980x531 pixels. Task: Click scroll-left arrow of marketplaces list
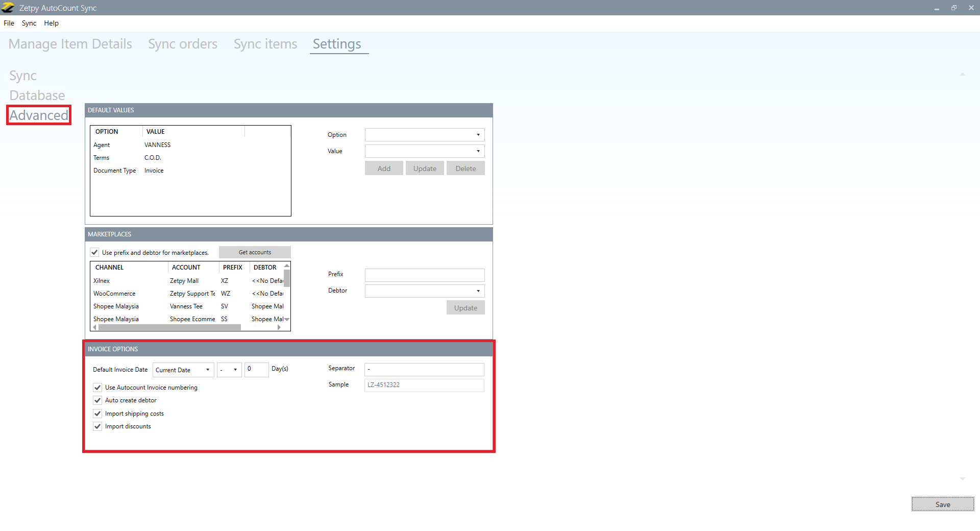click(x=94, y=327)
